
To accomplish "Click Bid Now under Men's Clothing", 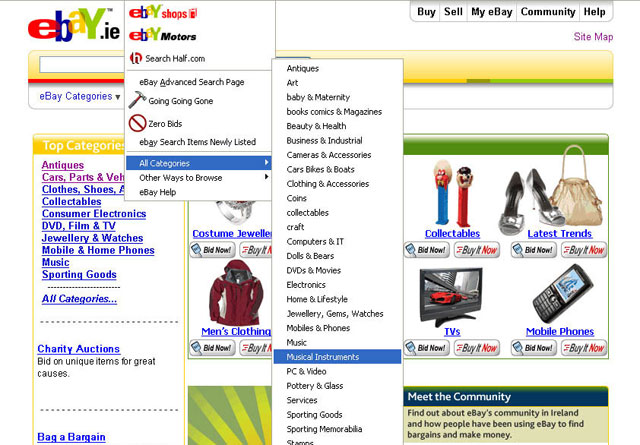I will (x=212, y=348).
